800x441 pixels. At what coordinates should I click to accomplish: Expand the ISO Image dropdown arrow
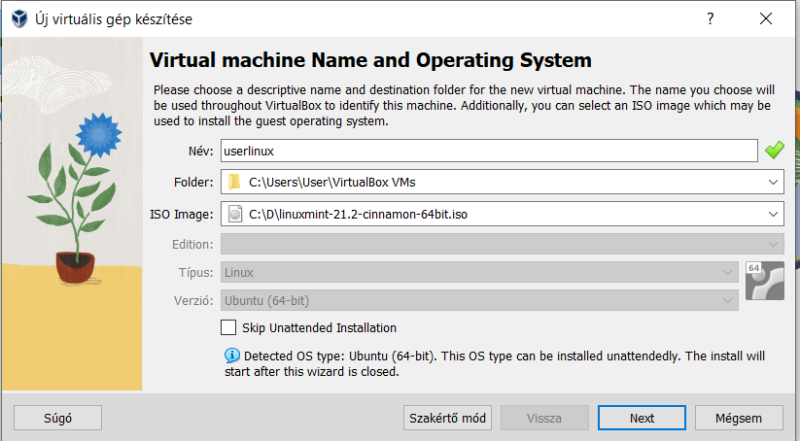pos(773,214)
